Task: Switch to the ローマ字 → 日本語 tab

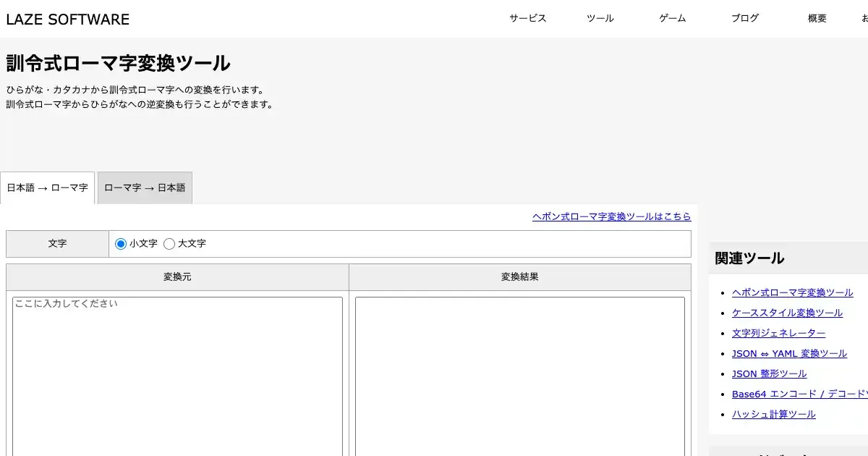Action: [x=145, y=188]
